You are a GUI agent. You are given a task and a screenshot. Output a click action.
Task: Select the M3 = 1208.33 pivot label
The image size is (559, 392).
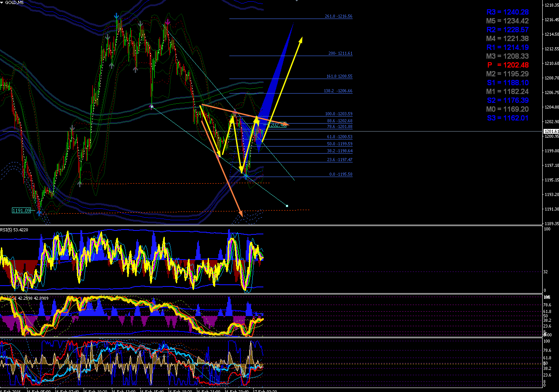tap(507, 56)
